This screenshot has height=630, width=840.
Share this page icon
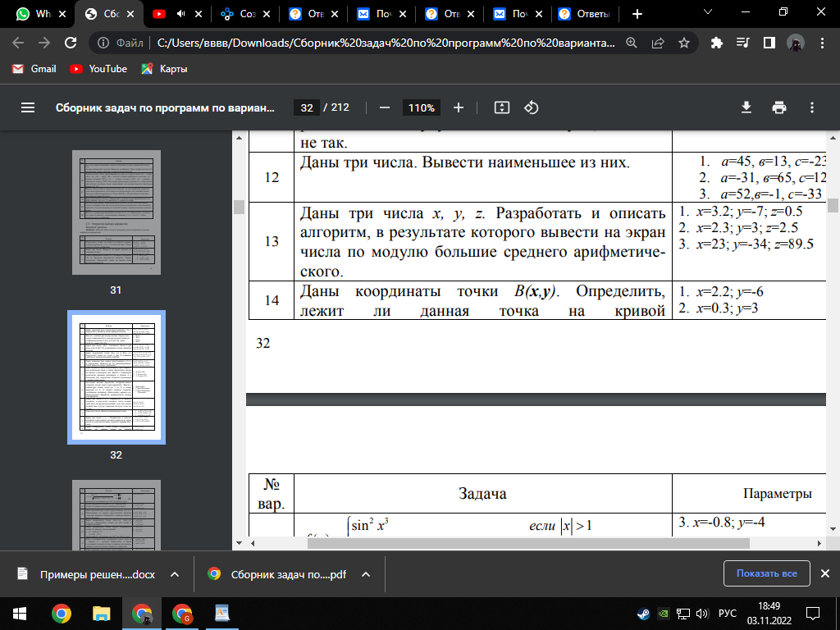[x=658, y=43]
